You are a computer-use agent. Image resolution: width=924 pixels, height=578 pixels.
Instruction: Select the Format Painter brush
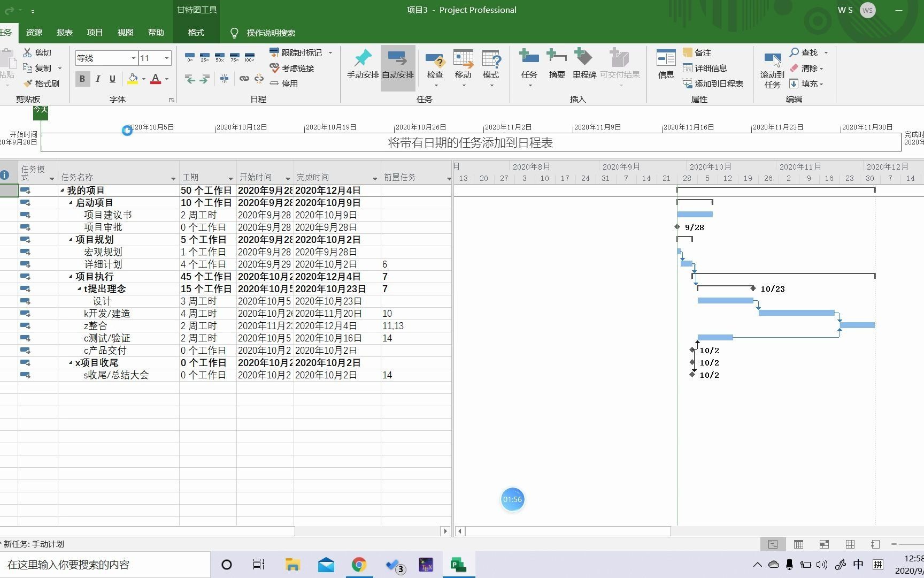28,83
